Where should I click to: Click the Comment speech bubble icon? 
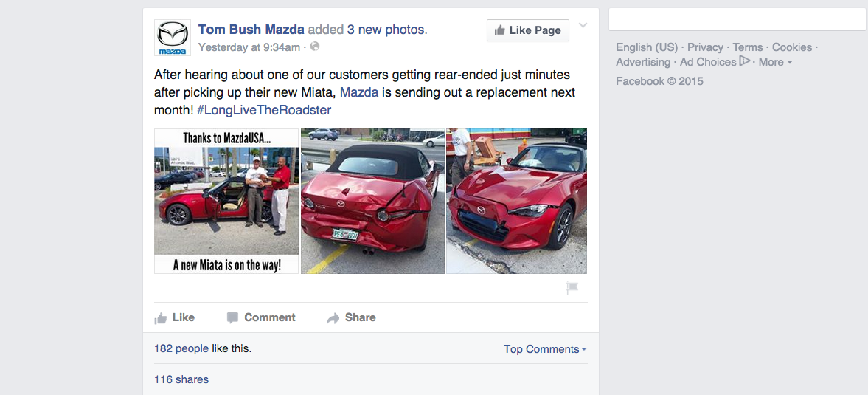[232, 318]
